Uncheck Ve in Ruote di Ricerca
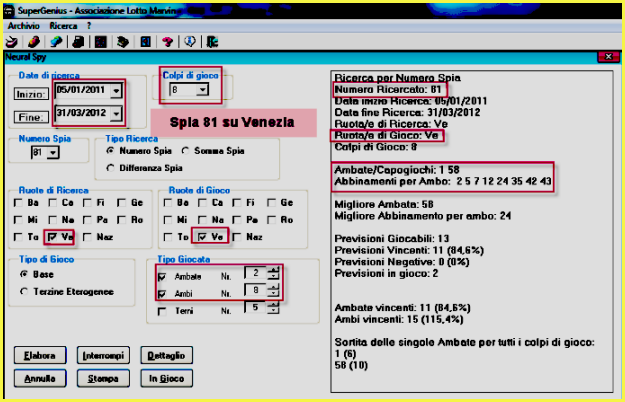The width and height of the screenshot is (625, 402). [x=53, y=237]
